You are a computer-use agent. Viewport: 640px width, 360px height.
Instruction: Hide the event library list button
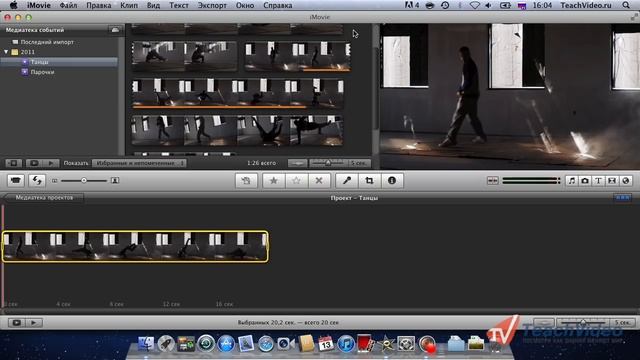13,163
